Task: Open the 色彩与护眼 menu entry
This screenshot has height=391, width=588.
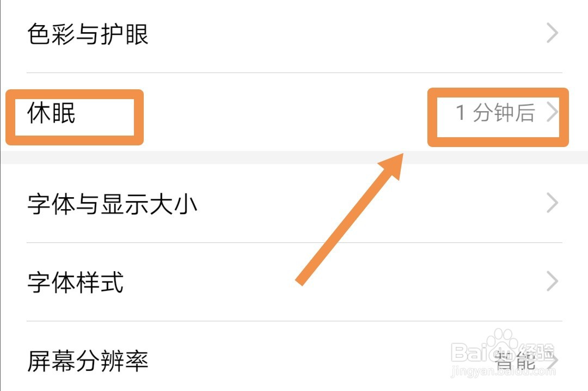Action: point(88,34)
